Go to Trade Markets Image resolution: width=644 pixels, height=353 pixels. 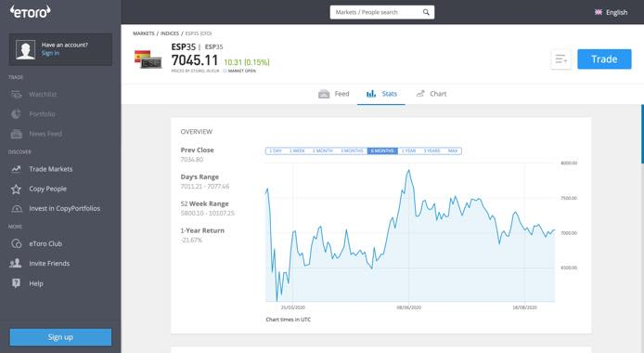(x=50, y=169)
